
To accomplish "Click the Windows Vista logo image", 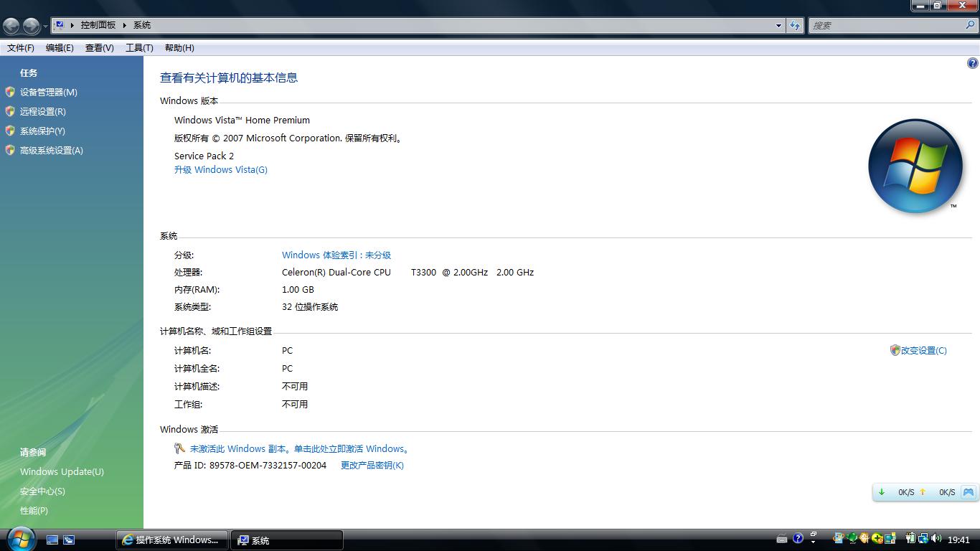I will pyautogui.click(x=915, y=166).
